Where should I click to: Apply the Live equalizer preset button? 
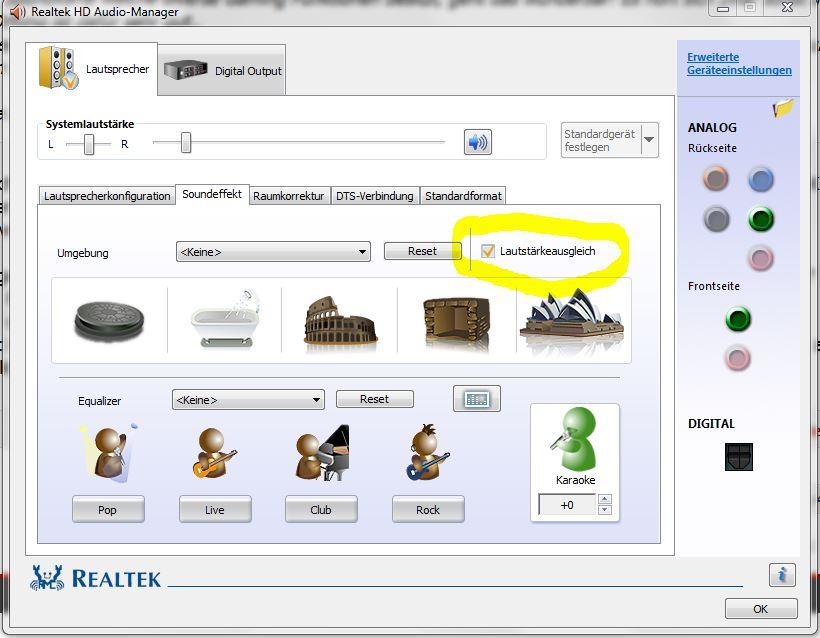[x=215, y=509]
